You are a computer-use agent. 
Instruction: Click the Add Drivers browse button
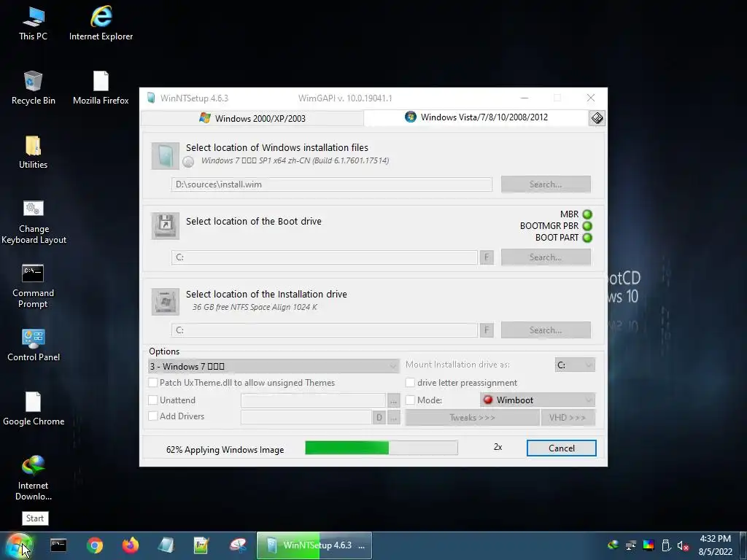[x=393, y=418]
